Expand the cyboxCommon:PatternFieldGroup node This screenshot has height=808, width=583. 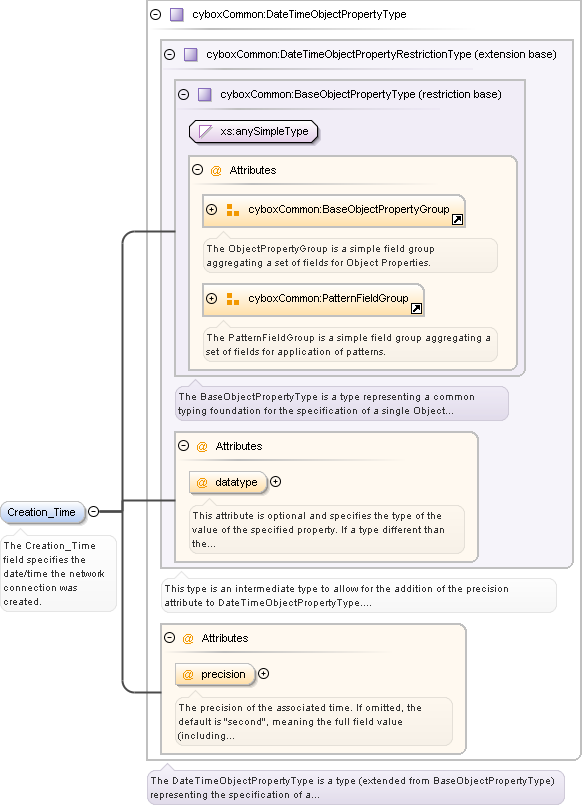pos(211,298)
